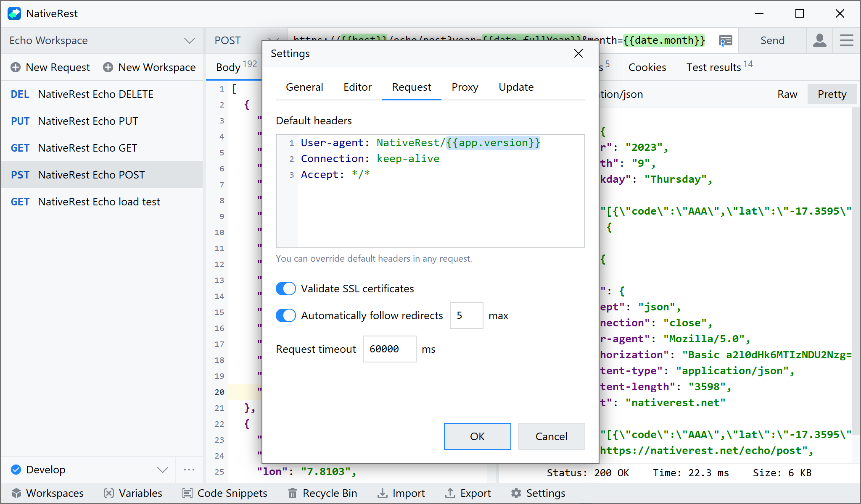Click the Variables icon in bottom bar
This screenshot has height=504, width=861.
point(109,493)
